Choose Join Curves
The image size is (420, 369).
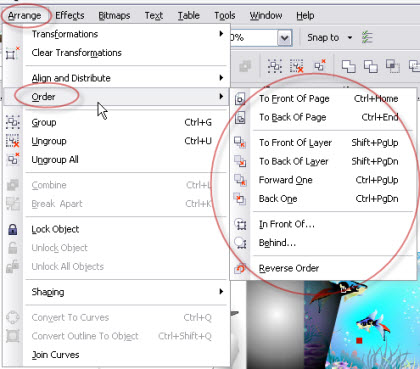(117, 355)
